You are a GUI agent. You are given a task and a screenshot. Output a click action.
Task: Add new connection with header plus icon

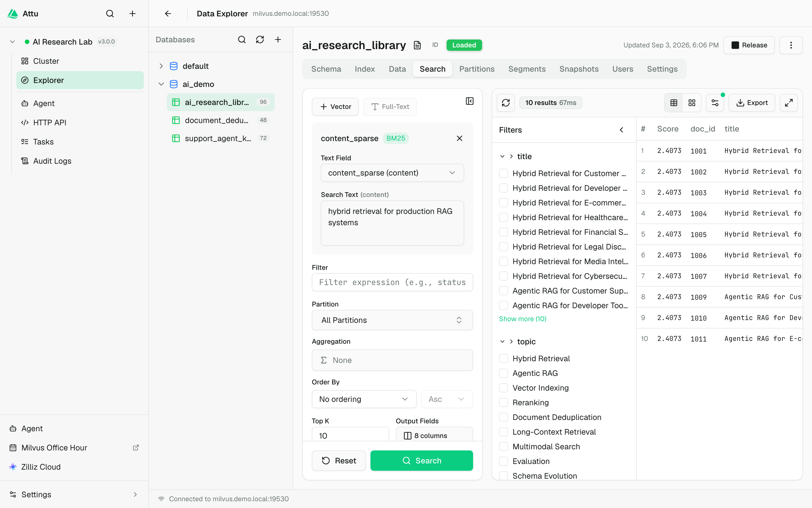133,14
